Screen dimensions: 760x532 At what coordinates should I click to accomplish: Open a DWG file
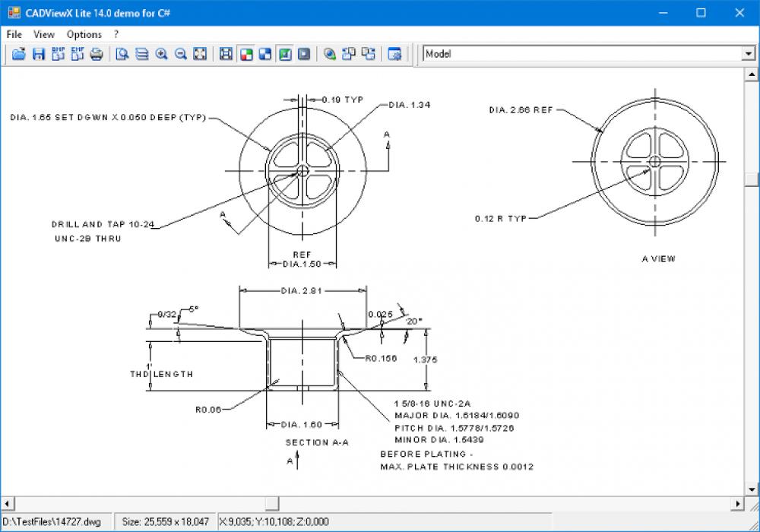pyautogui.click(x=18, y=54)
